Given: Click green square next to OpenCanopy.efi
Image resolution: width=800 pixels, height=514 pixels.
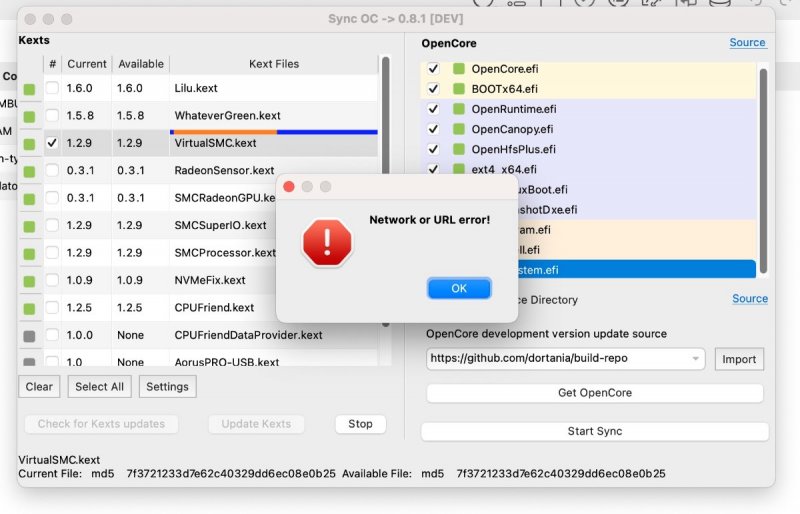Looking at the screenshot, I should pyautogui.click(x=459, y=129).
